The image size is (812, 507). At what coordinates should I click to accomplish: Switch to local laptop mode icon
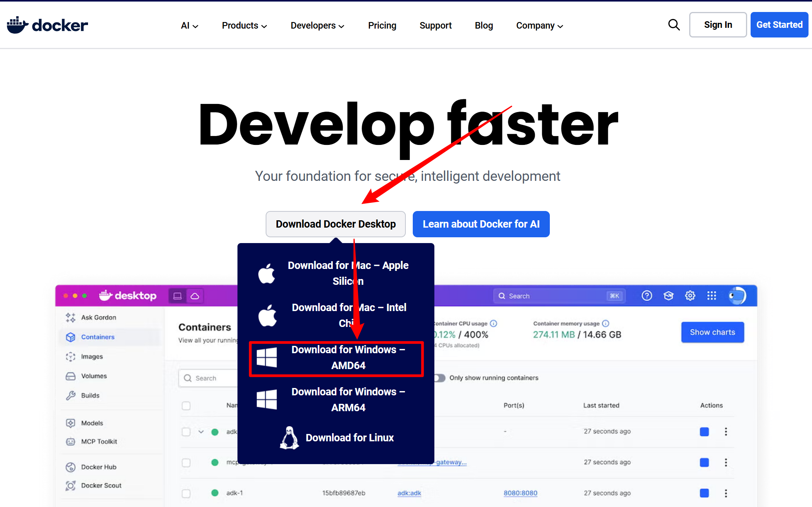(178, 296)
